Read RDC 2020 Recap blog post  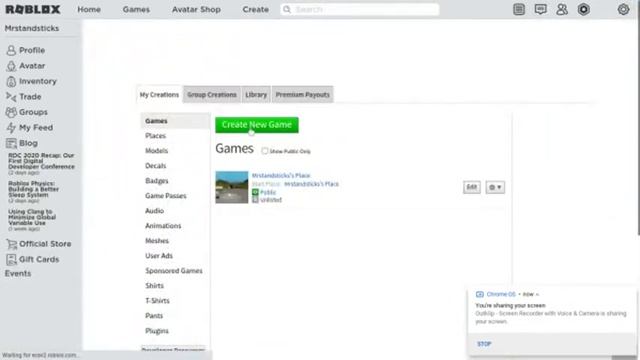tap(41, 161)
